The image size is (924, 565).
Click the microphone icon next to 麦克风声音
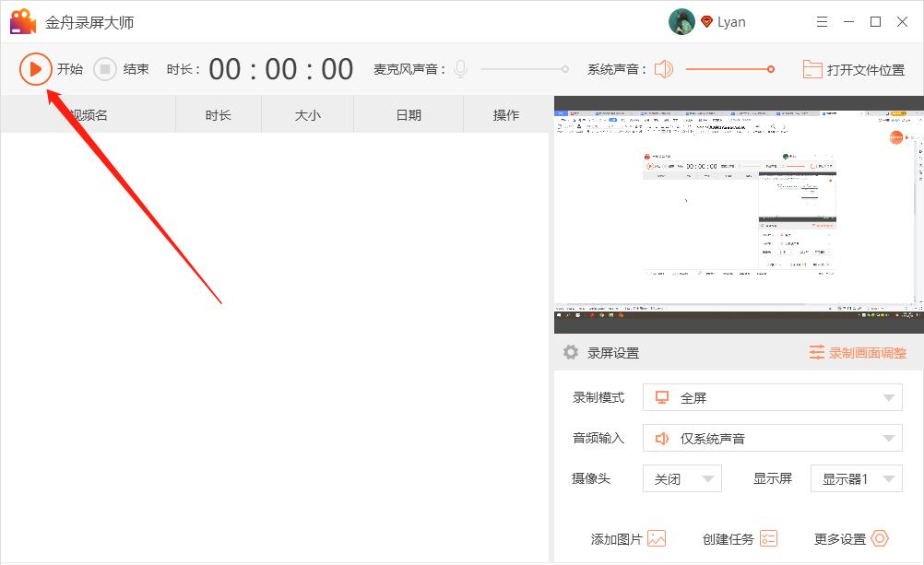pos(459,68)
